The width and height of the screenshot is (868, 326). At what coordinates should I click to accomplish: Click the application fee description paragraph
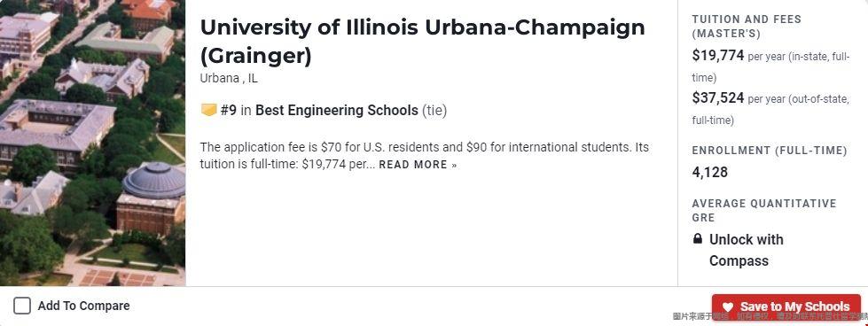tap(424, 156)
